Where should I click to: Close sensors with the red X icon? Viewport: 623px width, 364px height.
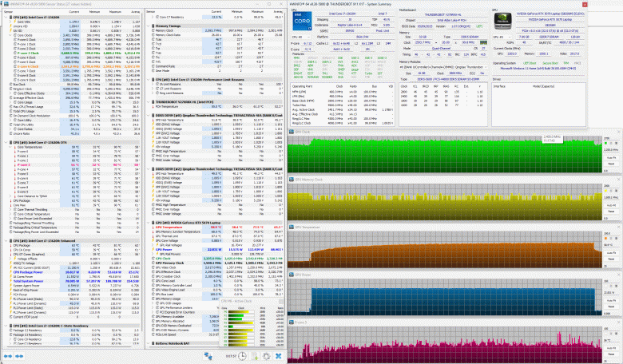pos(279,357)
